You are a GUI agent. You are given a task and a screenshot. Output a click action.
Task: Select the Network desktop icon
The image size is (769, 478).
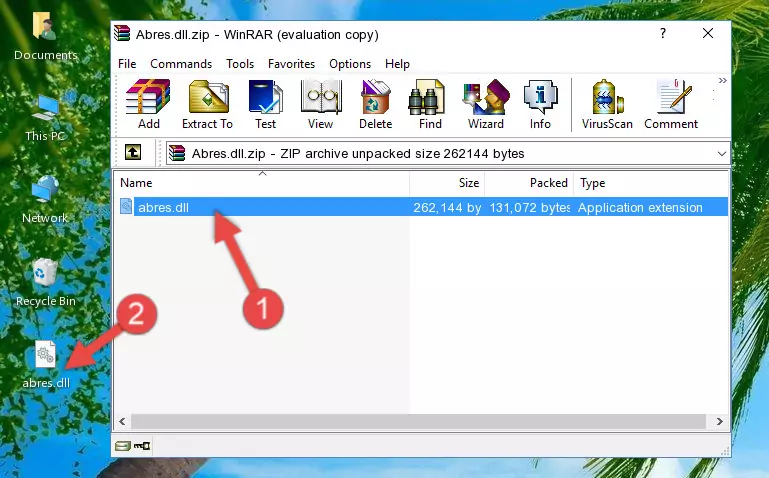45,200
